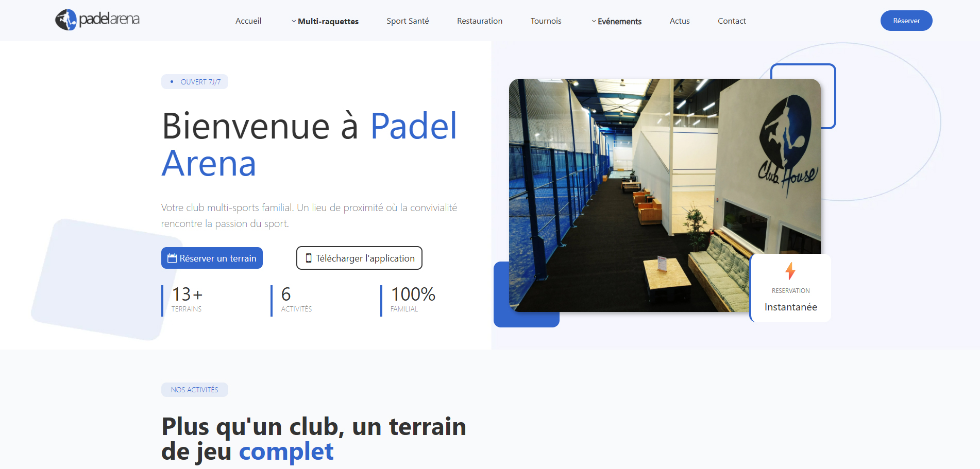Click the orange lightning bolt icon
Screen dimensions: 980x469
pos(790,271)
